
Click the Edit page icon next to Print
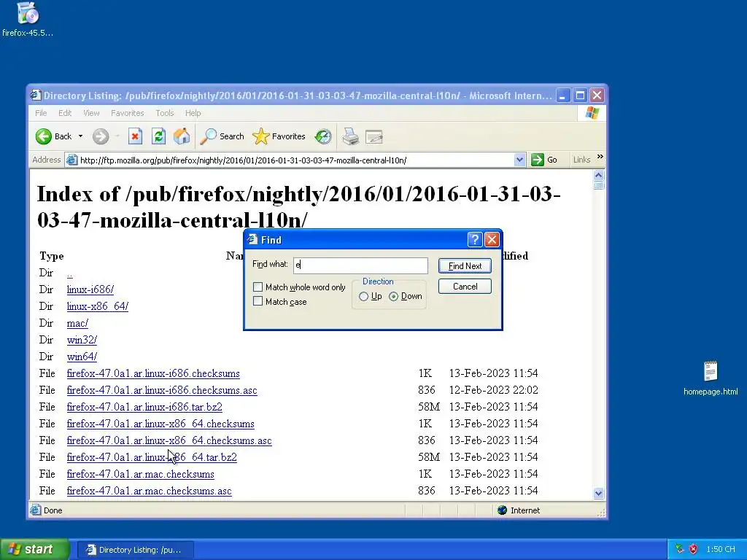coord(374,137)
